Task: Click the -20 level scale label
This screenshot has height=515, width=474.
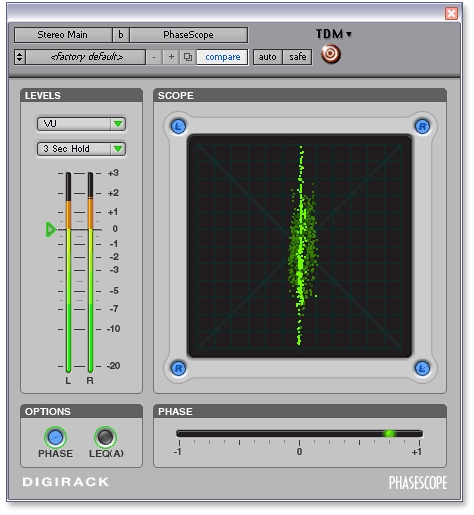Action: click(x=113, y=366)
